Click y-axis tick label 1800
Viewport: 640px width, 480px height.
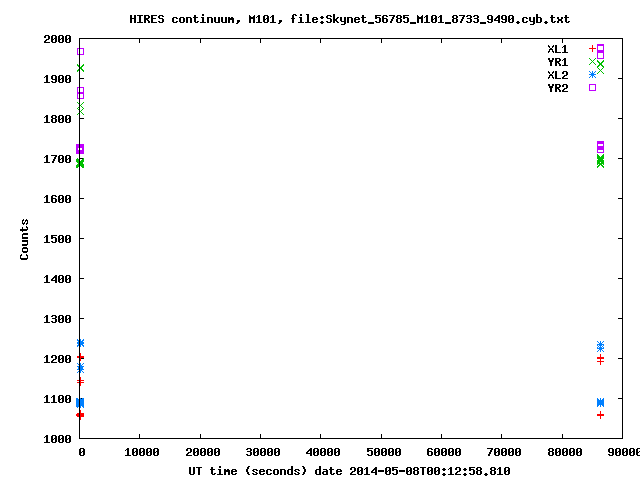tap(57, 119)
